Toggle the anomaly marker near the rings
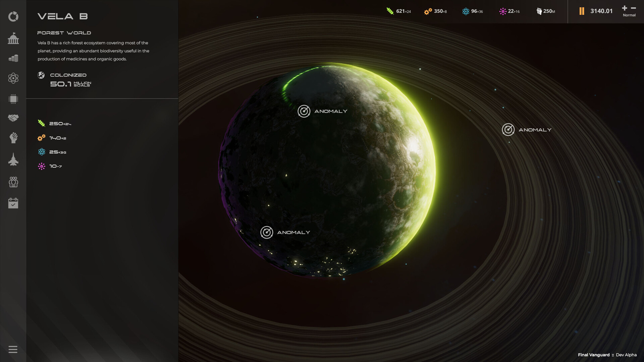 point(507,130)
